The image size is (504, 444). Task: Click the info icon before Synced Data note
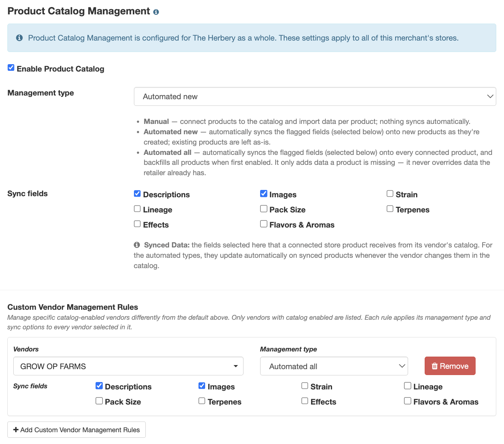pos(137,245)
